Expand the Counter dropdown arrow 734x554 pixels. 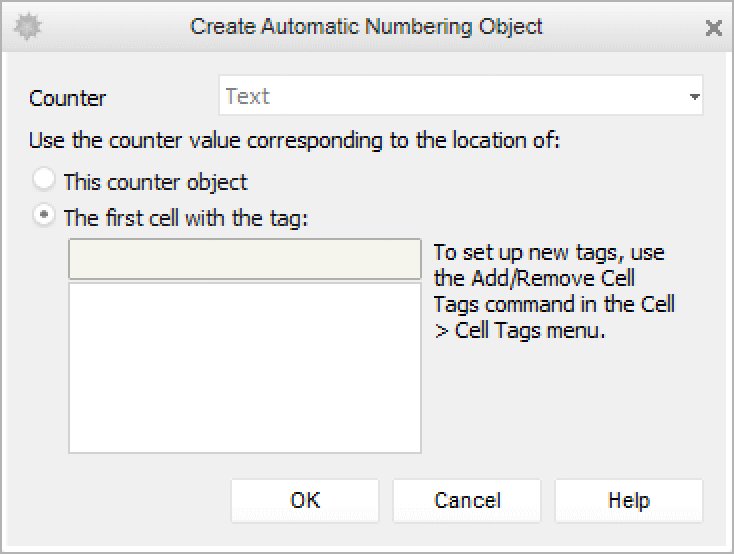click(694, 98)
